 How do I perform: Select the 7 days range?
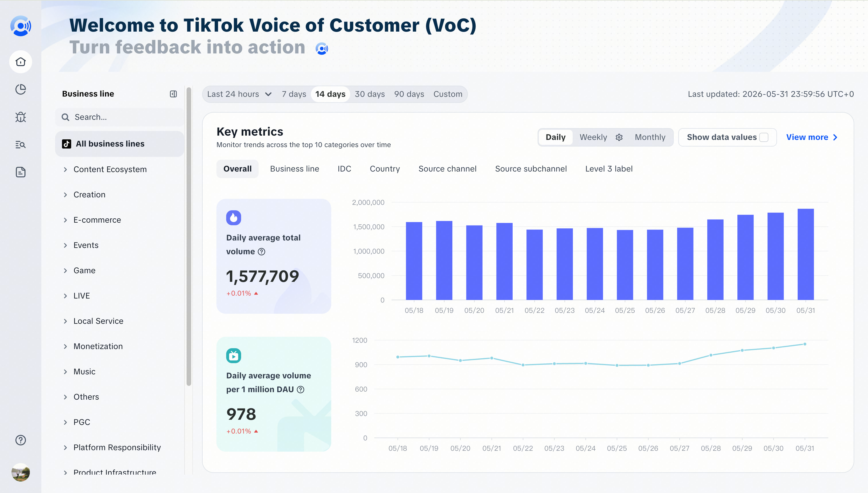click(x=294, y=94)
